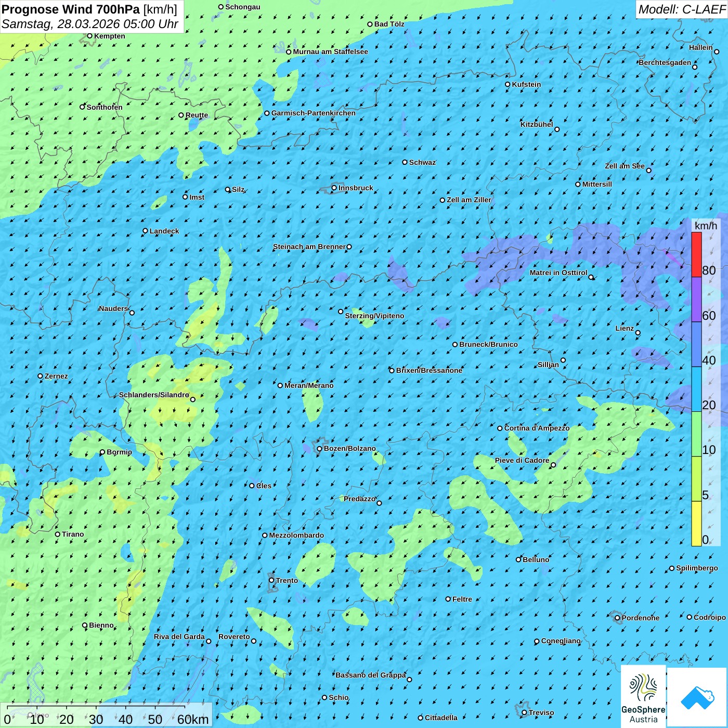Click the light blue 20-40 km/h legend color
Viewport: 728px width, 728px height.
(x=696, y=389)
